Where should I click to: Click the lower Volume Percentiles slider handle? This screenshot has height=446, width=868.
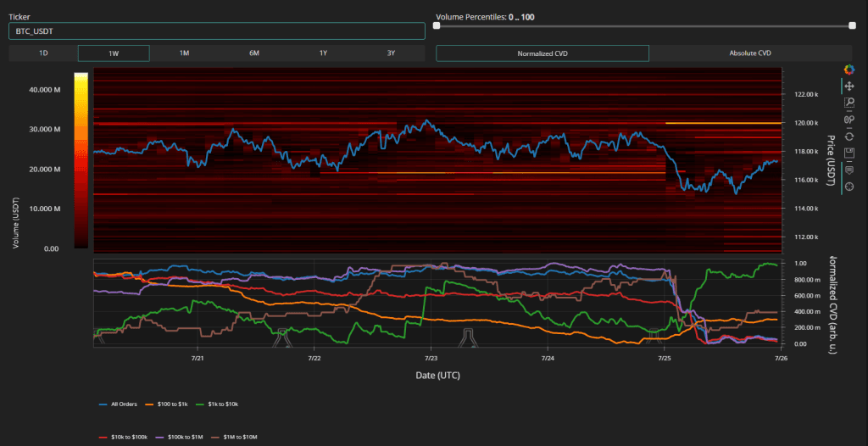437,25
